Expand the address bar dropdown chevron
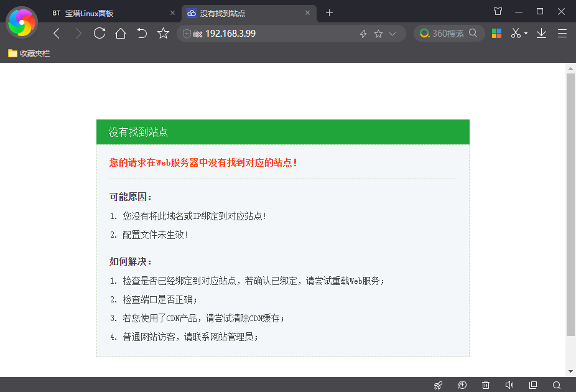This screenshot has height=392, width=576. click(x=393, y=34)
